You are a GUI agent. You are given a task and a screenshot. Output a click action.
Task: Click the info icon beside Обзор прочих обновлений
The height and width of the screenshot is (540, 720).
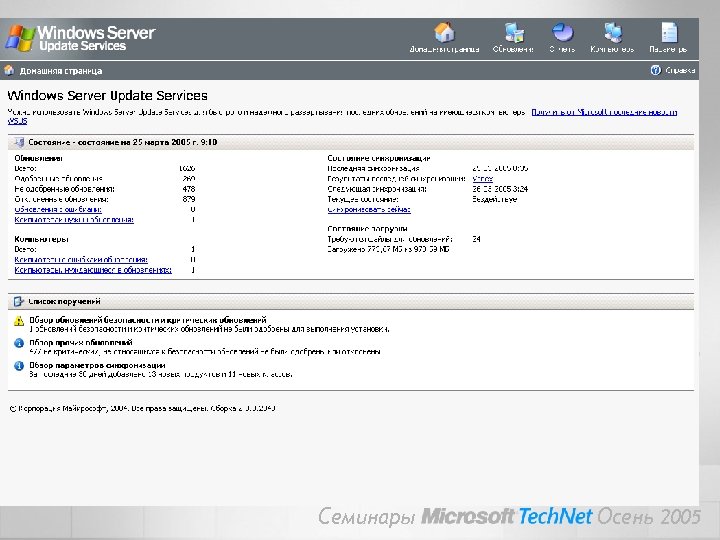pos(19,343)
